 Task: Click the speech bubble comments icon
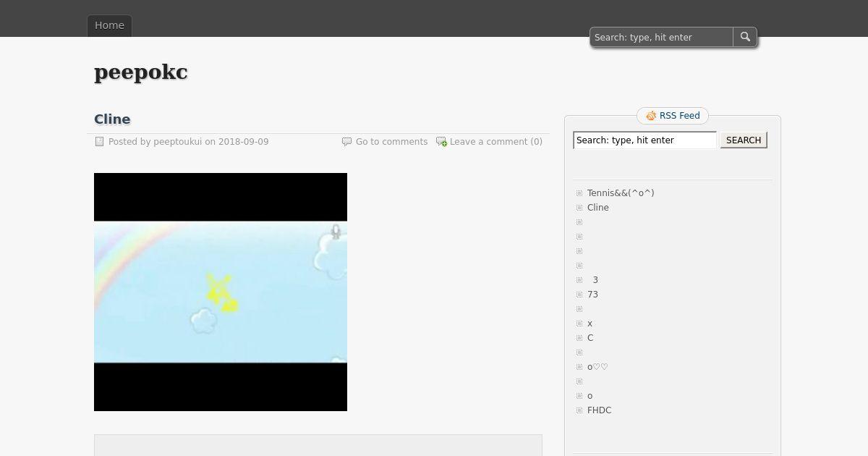tap(346, 142)
